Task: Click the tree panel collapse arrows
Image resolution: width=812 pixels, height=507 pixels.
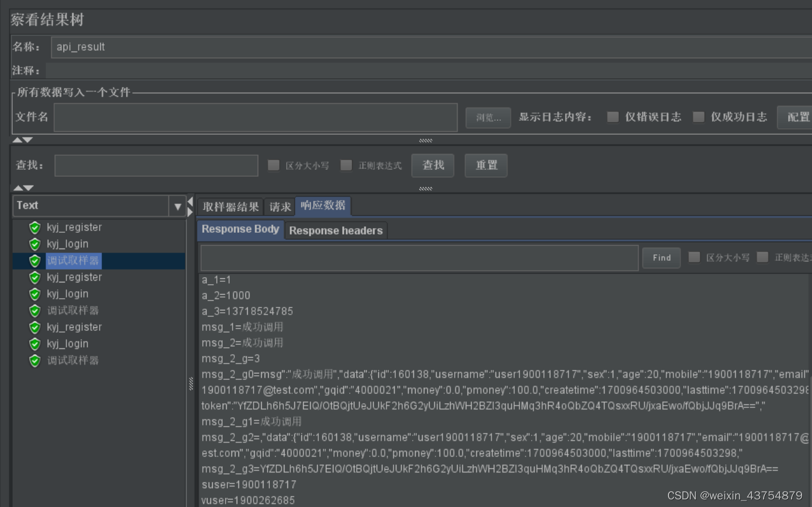Action: pyautogui.click(x=190, y=207)
